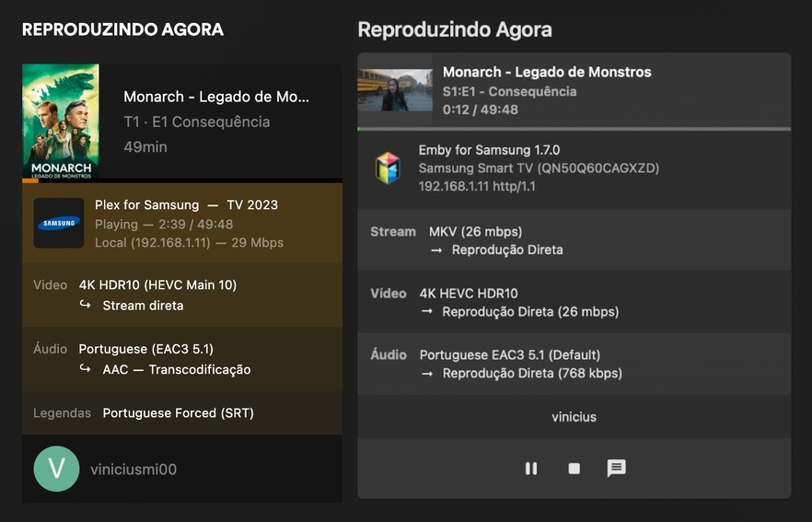The image size is (812, 522).
Task: Select 'Local (192.168.1.11) — 29 Mbps' text
Action: [x=189, y=243]
